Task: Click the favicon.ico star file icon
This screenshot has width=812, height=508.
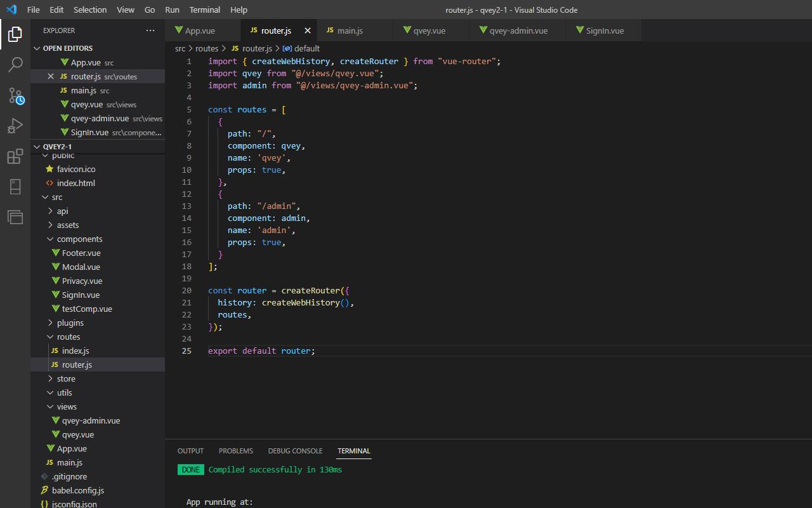Action: (x=49, y=169)
